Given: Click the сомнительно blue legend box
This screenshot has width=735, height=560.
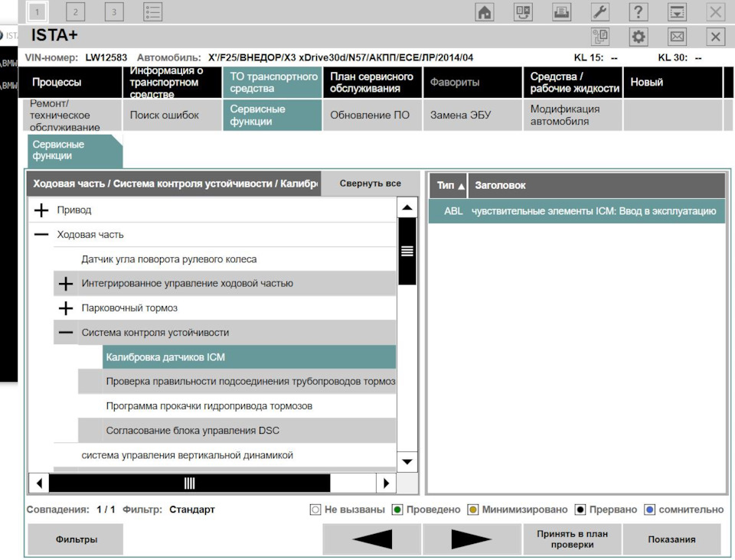Looking at the screenshot, I should click(650, 510).
